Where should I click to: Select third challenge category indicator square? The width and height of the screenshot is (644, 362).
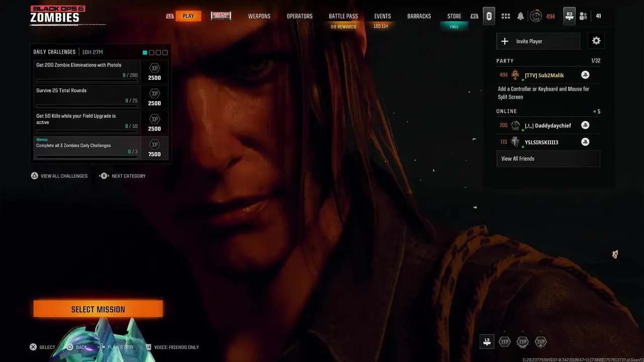[158, 52]
